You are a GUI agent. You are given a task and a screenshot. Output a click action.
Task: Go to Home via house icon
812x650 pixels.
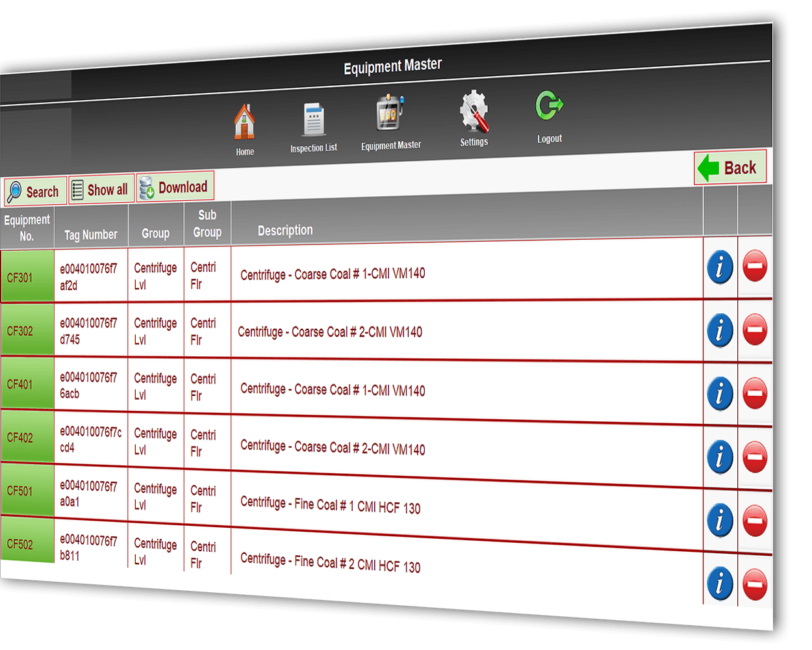click(x=244, y=122)
